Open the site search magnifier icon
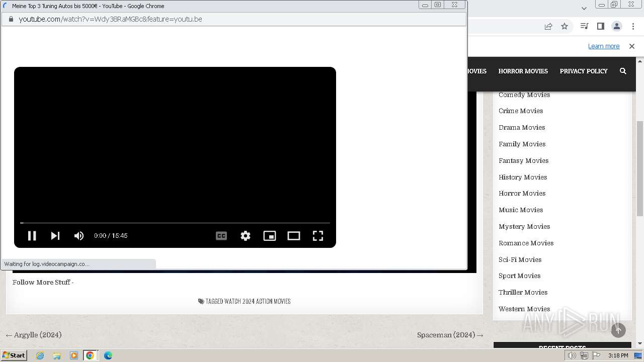 pyautogui.click(x=623, y=71)
